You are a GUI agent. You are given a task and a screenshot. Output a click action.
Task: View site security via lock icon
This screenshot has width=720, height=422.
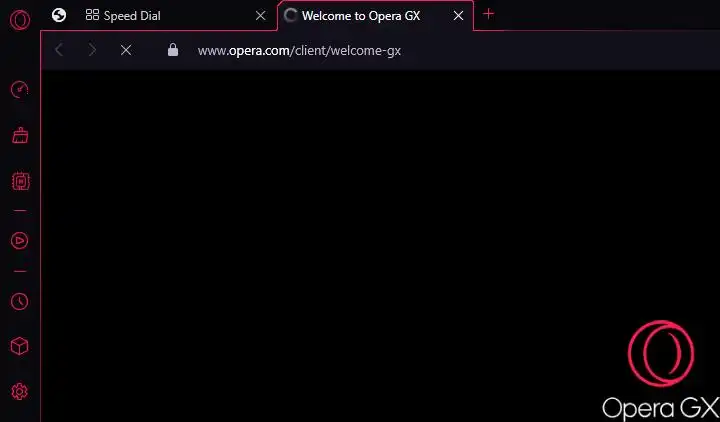(173, 50)
